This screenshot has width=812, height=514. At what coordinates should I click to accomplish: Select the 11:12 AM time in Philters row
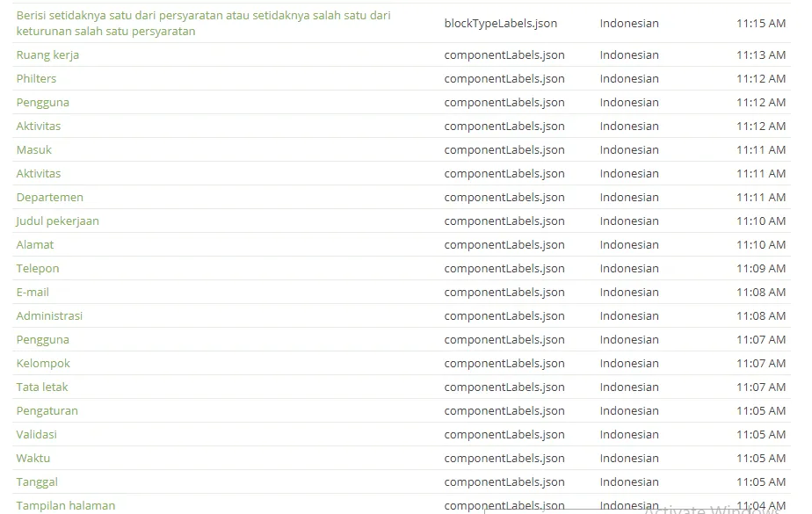[761, 79]
